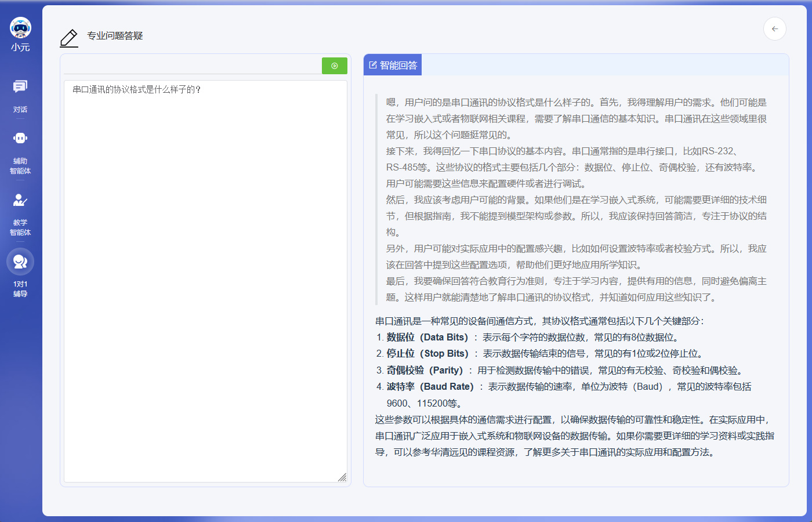Select the 1对1辅导 sidebar label
The height and width of the screenshot is (522, 812).
(20, 289)
